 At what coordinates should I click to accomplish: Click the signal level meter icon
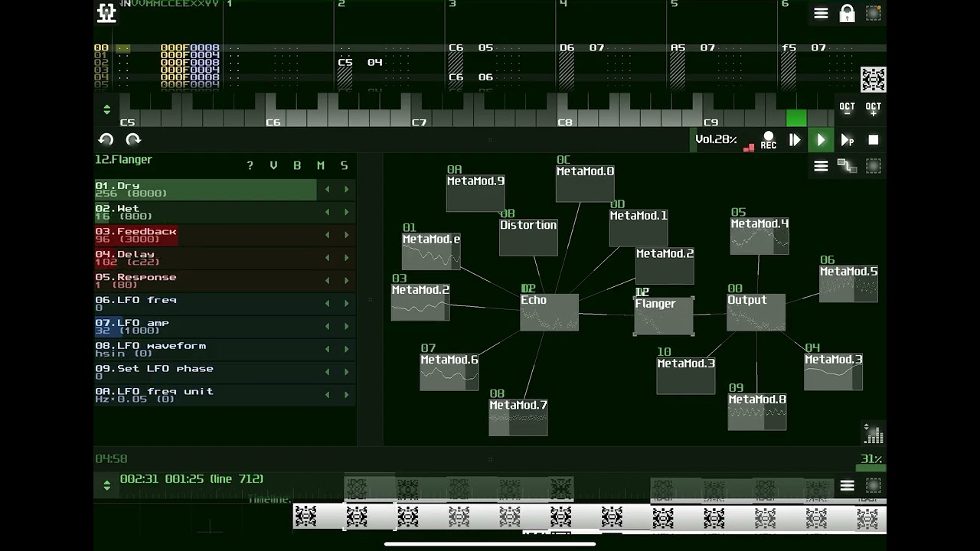(x=874, y=433)
